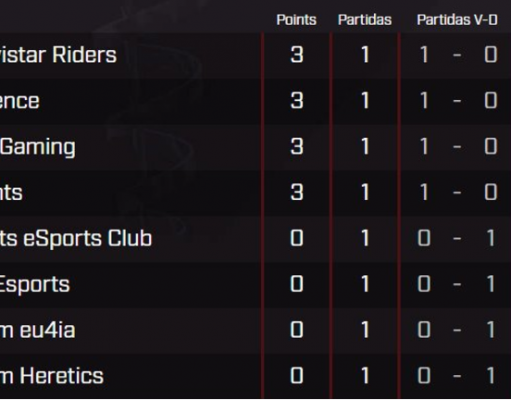The height and width of the screenshot is (400, 511).
Task: Select the Heretics row 0 - 1 record
Action: 457,376
